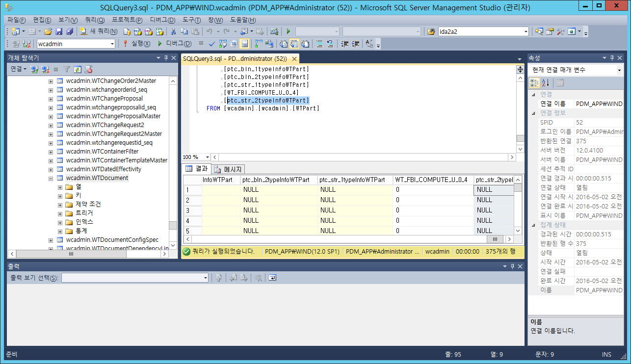Click the Refresh icon in Object Explorer
This screenshot has height=364, width=631.
click(78, 69)
